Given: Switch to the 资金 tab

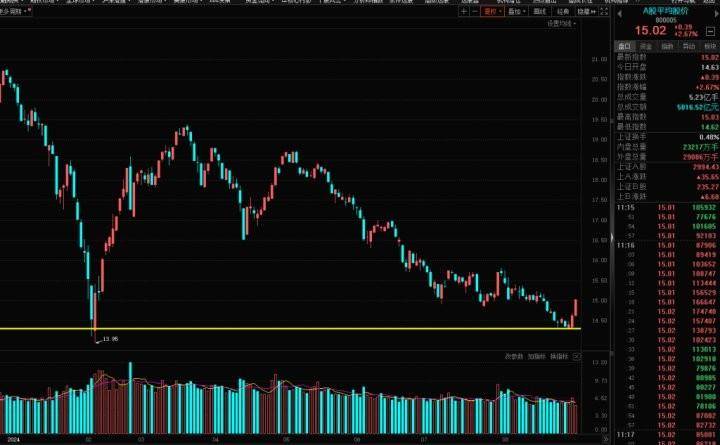Looking at the screenshot, I should 646,46.
